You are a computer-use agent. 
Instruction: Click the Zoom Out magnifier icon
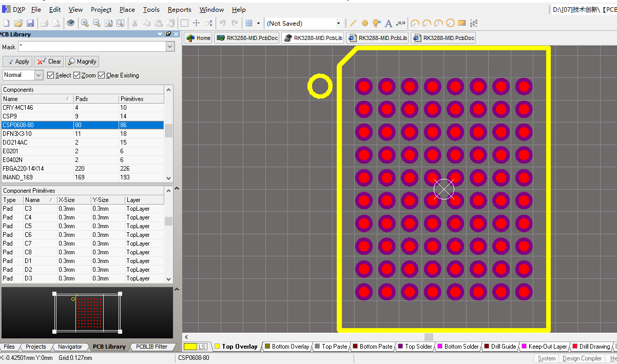[97, 23]
